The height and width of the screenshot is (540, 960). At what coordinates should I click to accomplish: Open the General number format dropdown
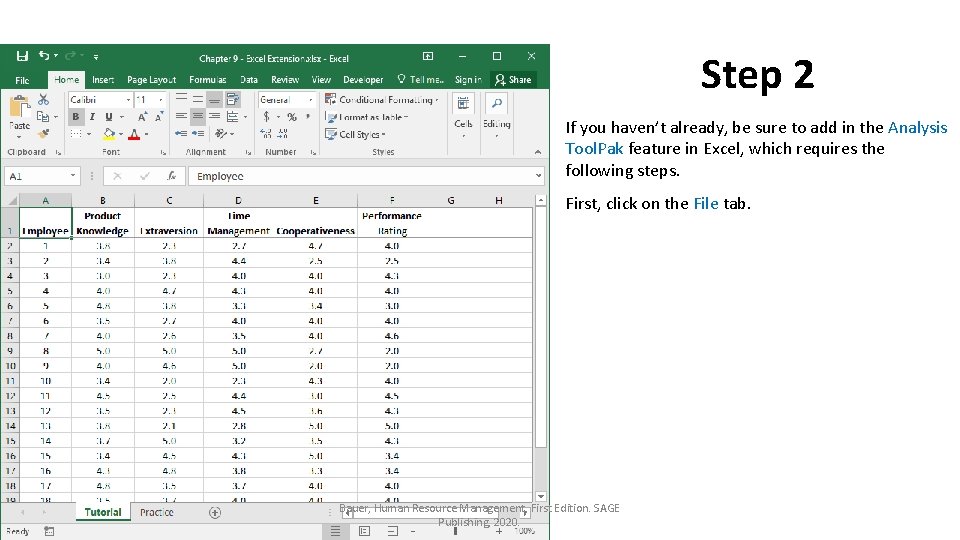pyautogui.click(x=310, y=100)
